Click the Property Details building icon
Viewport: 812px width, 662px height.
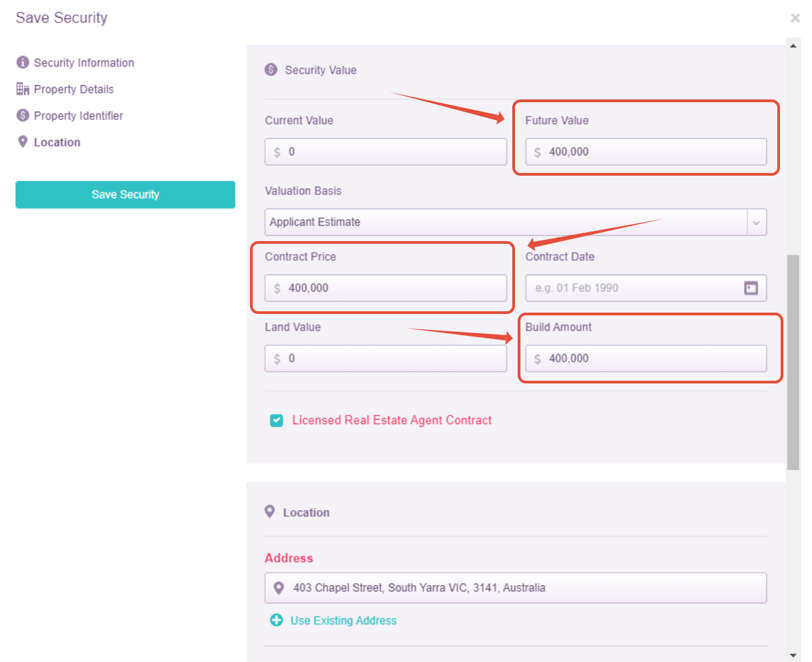tap(22, 89)
